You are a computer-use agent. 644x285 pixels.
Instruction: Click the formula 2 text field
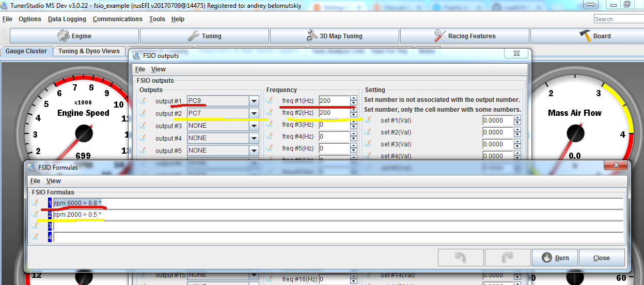pyautogui.click(x=336, y=215)
